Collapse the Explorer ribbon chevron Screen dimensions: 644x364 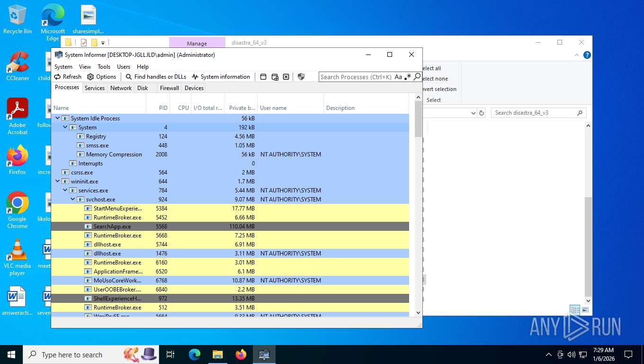(x=577, y=55)
